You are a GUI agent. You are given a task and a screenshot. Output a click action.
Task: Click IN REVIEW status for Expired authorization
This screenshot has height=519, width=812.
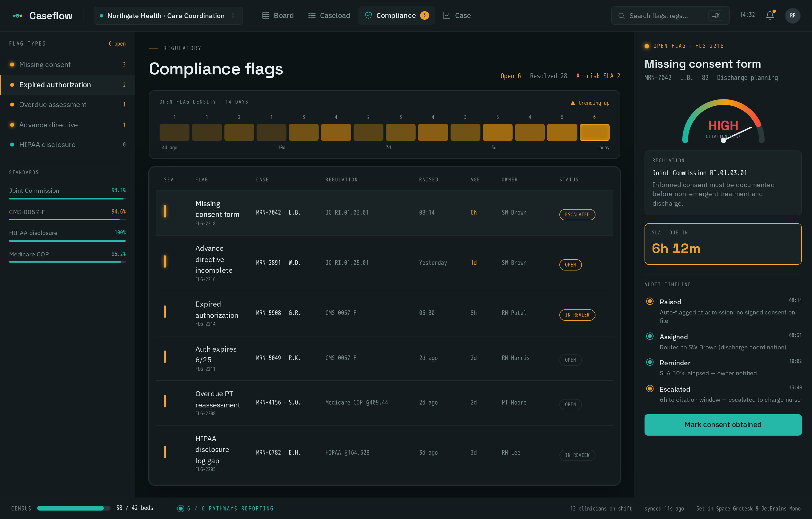577,315
